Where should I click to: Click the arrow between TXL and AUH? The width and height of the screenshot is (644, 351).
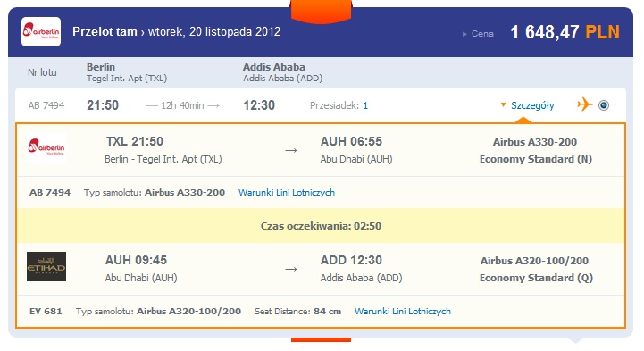click(291, 151)
